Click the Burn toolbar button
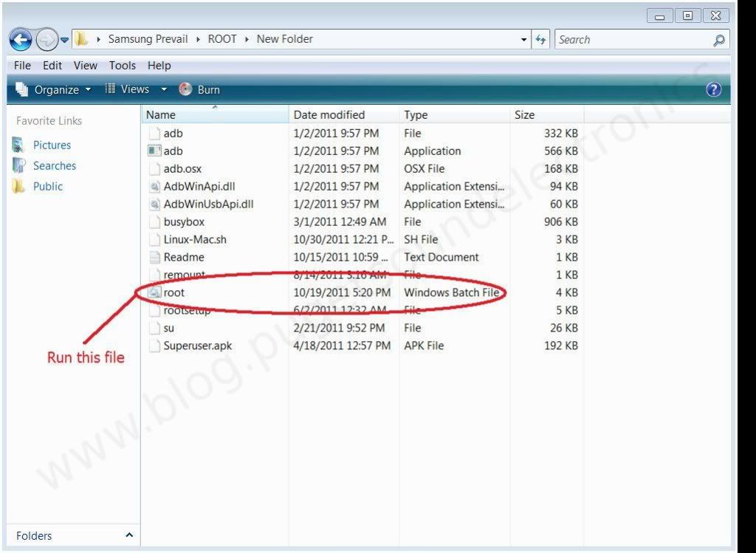 [199, 89]
